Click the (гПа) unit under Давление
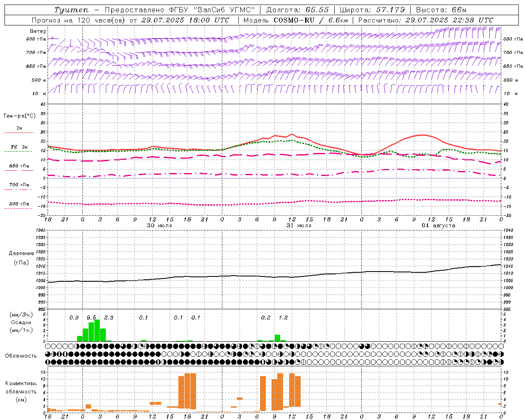Screen dimensions: 525x420 pyautogui.click(x=21, y=263)
